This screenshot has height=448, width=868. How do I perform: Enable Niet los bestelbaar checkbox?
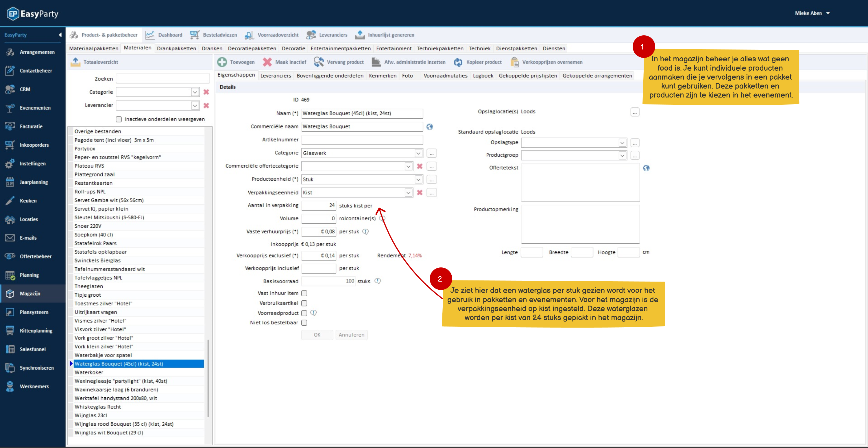click(304, 322)
